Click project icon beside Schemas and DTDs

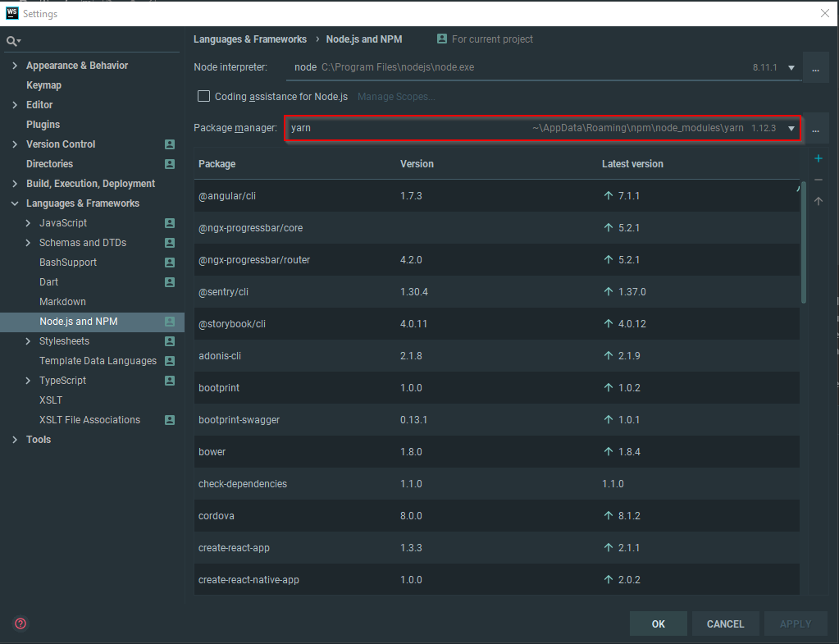tap(170, 243)
